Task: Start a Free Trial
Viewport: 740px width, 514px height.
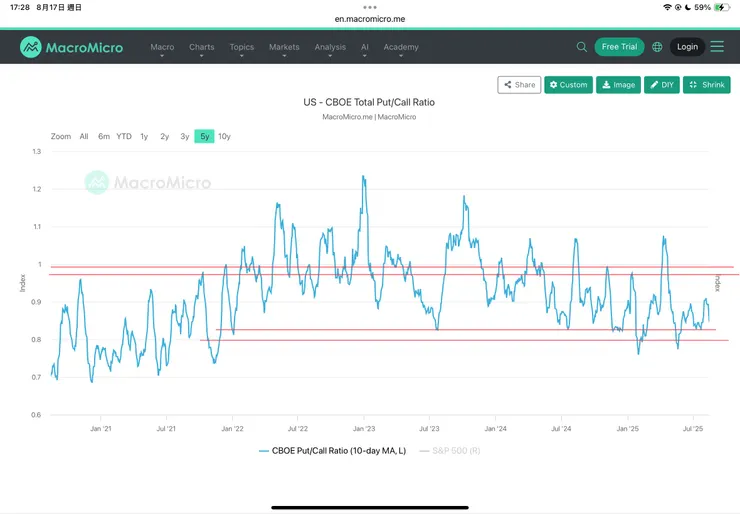Action: 619,47
